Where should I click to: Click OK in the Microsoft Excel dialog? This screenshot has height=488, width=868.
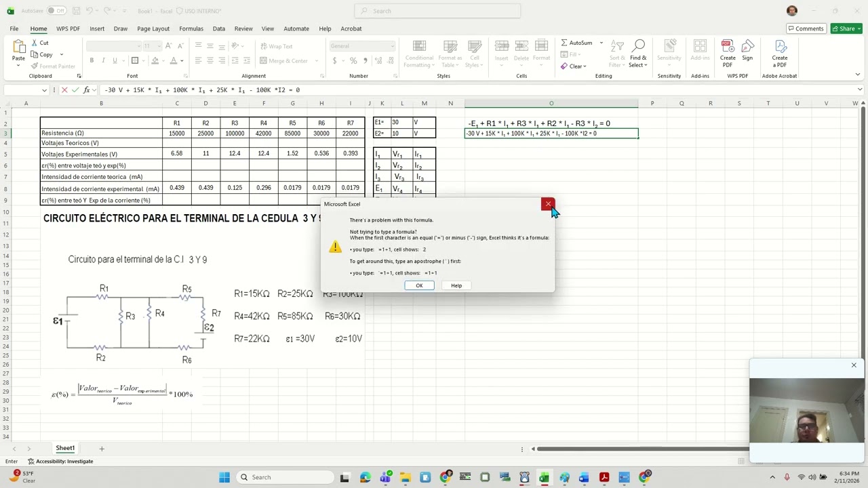(x=419, y=285)
